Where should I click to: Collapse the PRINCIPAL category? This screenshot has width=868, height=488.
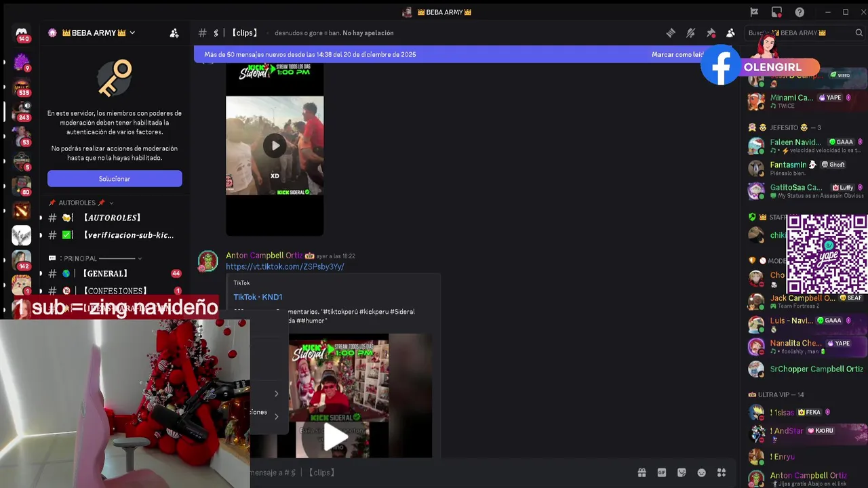pos(140,258)
